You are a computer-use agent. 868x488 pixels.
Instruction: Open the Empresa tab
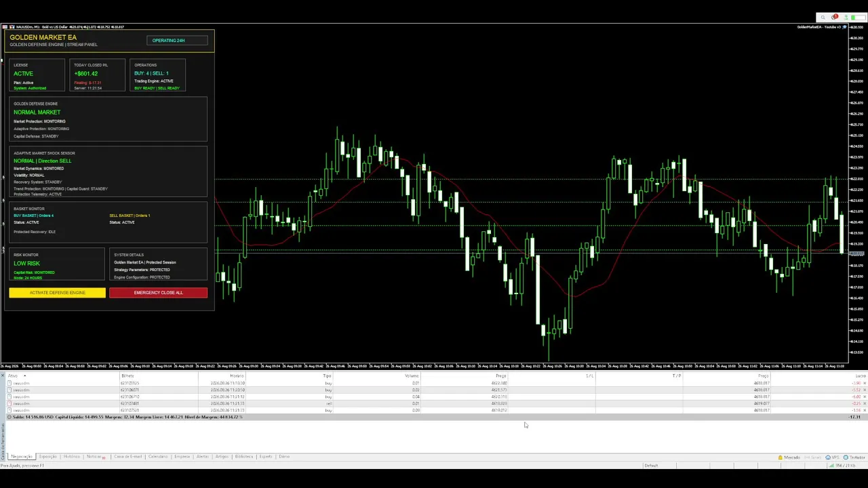[x=182, y=457]
